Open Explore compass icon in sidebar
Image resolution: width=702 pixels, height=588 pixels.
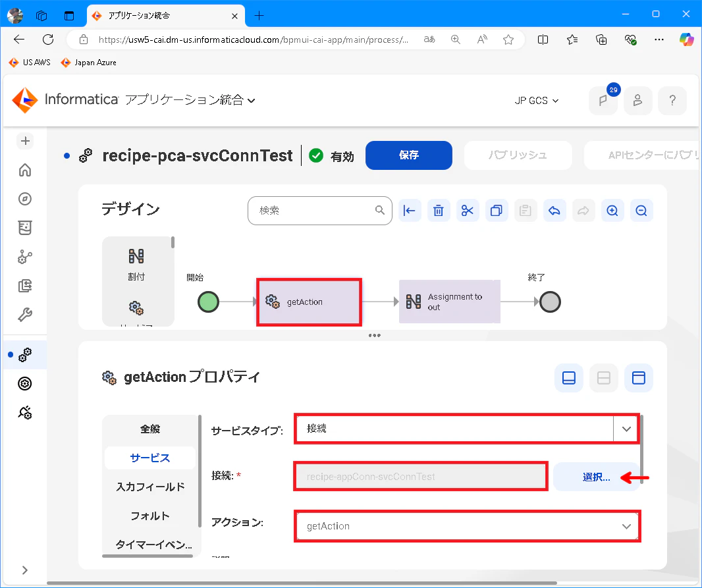(25, 199)
